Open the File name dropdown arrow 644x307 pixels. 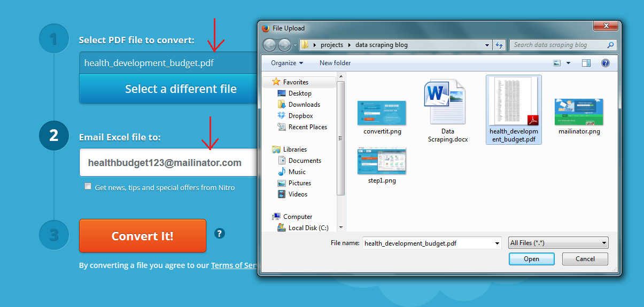point(498,243)
